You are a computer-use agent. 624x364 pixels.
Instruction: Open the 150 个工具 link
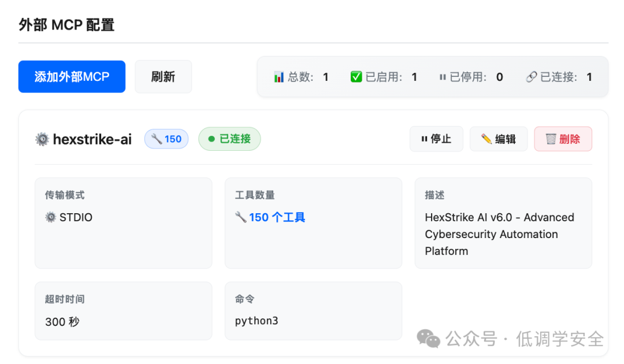[x=277, y=217]
